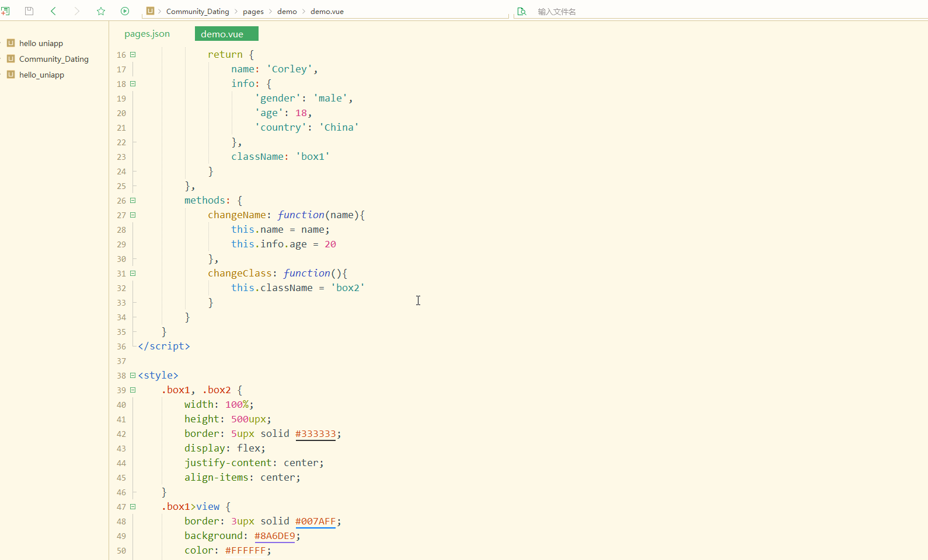Screen dimensions: 928x560
Task: Open the demo folder breadcrumb segment
Action: click(x=287, y=12)
